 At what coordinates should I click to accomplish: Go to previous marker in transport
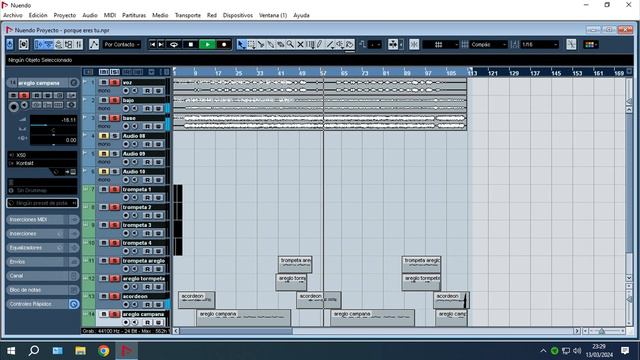[152, 44]
